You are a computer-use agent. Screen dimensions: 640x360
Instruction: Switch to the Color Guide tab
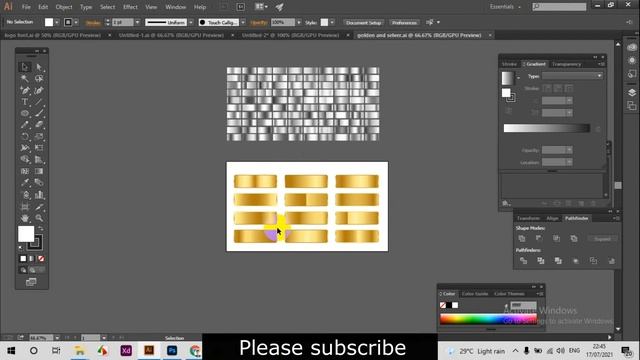475,294
